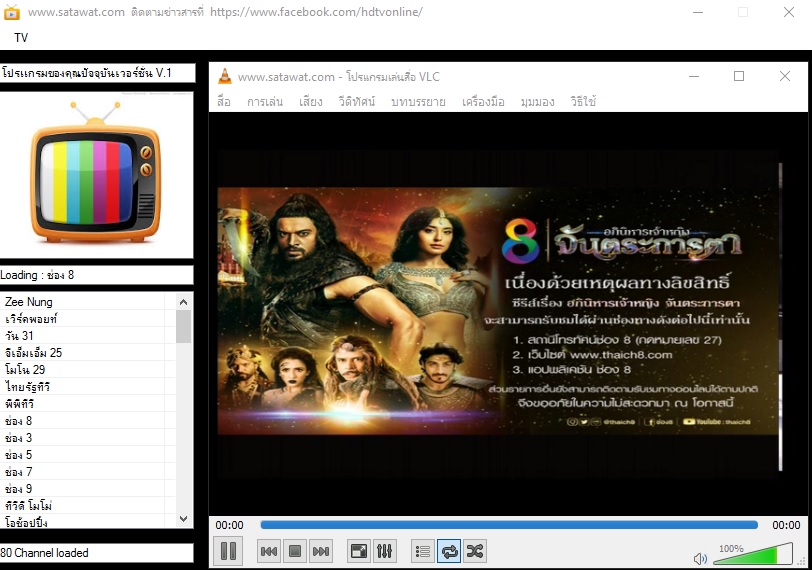This screenshot has width=812, height=570.
Task: Open extended settings equalizer icon
Action: 385,551
